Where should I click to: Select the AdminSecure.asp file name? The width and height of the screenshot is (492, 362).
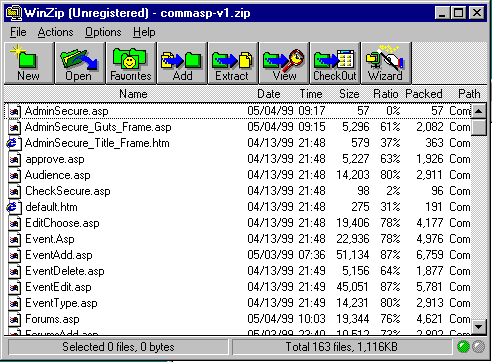[67, 111]
